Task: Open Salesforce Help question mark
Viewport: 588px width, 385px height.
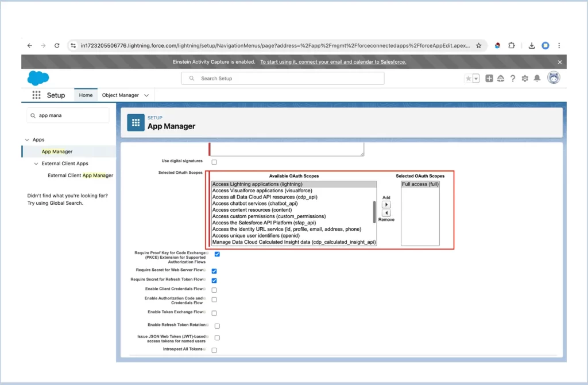Action: (513, 79)
